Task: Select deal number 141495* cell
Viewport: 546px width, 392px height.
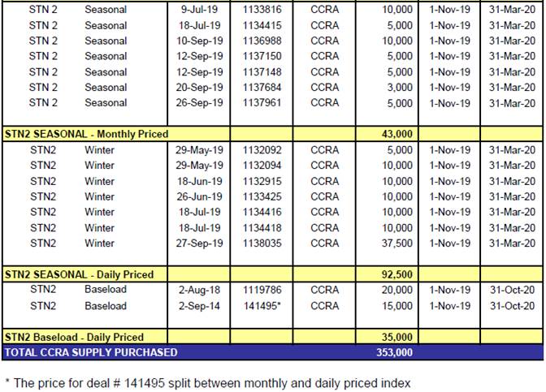Action: tap(262, 306)
